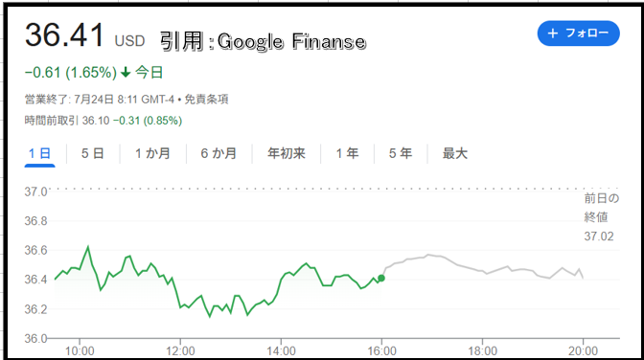The width and height of the screenshot is (644, 360).
Task: Click the plus icon in the フォロー button
Action: (553, 34)
